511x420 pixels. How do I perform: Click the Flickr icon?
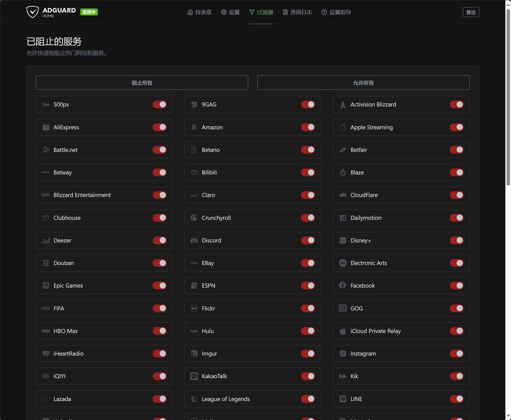click(x=194, y=308)
